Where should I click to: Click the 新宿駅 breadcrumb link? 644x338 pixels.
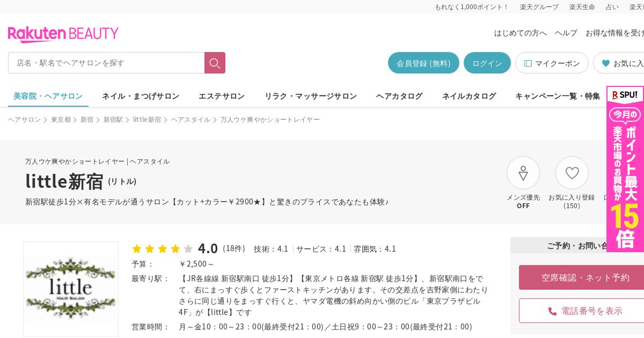point(113,120)
